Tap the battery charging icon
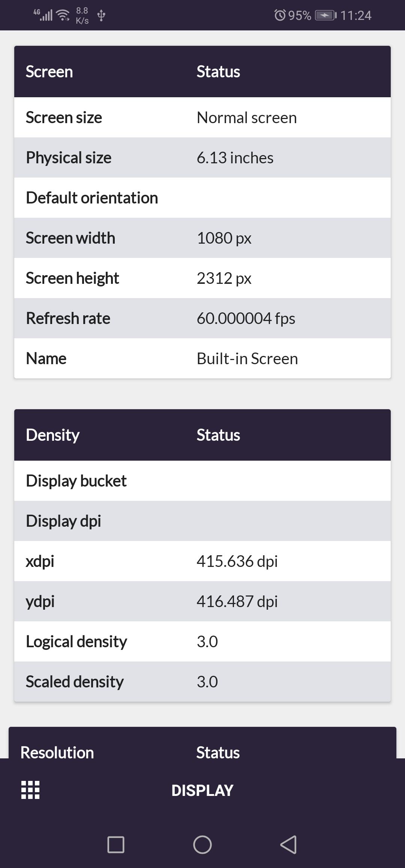The height and width of the screenshot is (868, 405). [325, 15]
